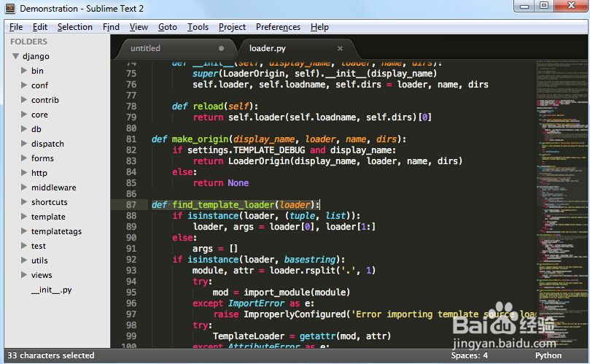This screenshot has width=590, height=364.
Task: Expand the template folder arrow
Action: pyautogui.click(x=24, y=217)
